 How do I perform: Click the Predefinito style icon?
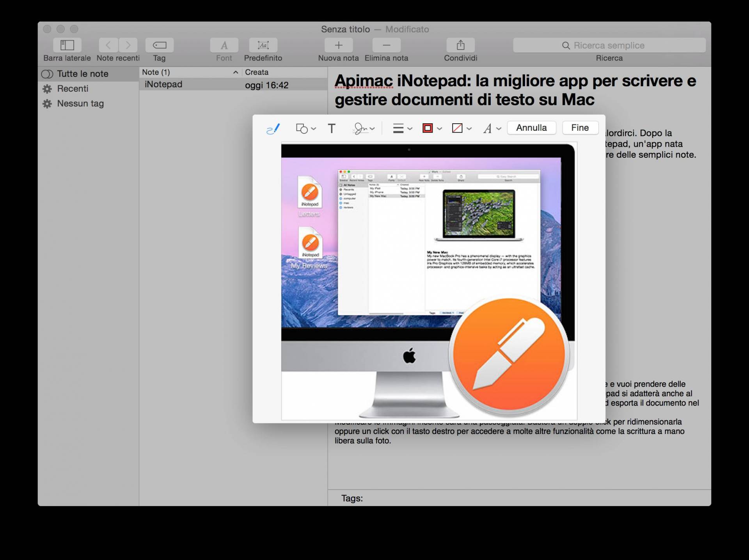tap(263, 45)
